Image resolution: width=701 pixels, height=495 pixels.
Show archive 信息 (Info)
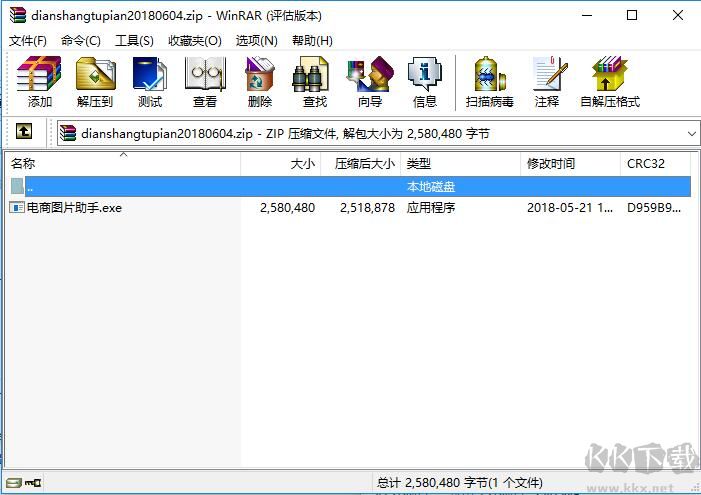(425, 82)
